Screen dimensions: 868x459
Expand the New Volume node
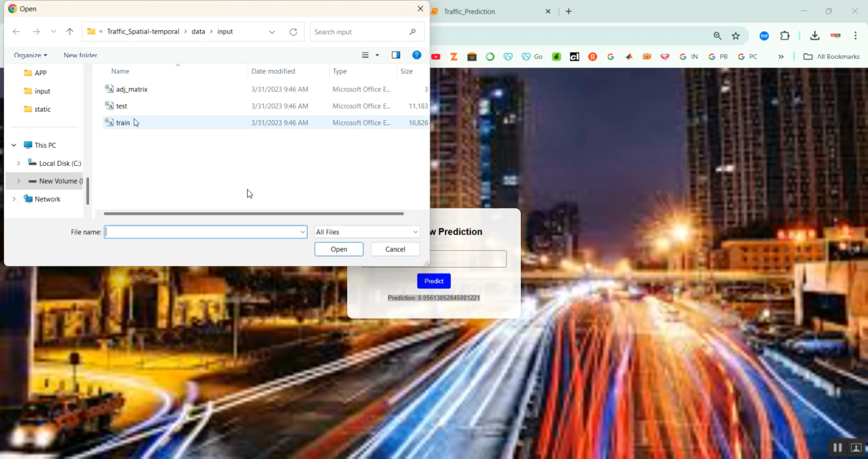[x=19, y=181]
